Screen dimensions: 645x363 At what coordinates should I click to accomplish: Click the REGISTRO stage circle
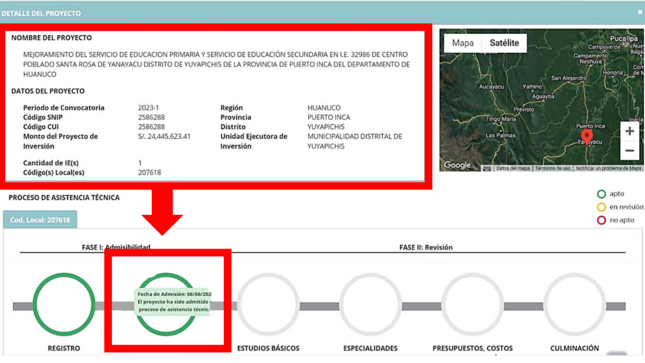pos(64,304)
